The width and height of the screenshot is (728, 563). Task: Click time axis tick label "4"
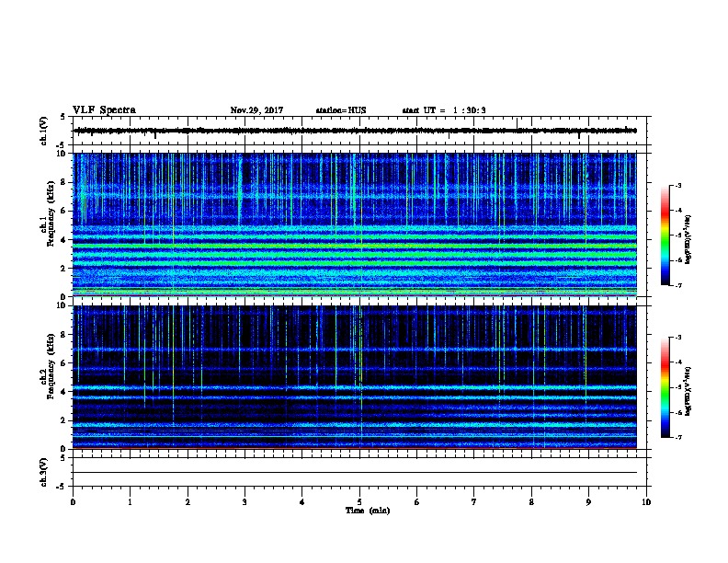(x=302, y=502)
